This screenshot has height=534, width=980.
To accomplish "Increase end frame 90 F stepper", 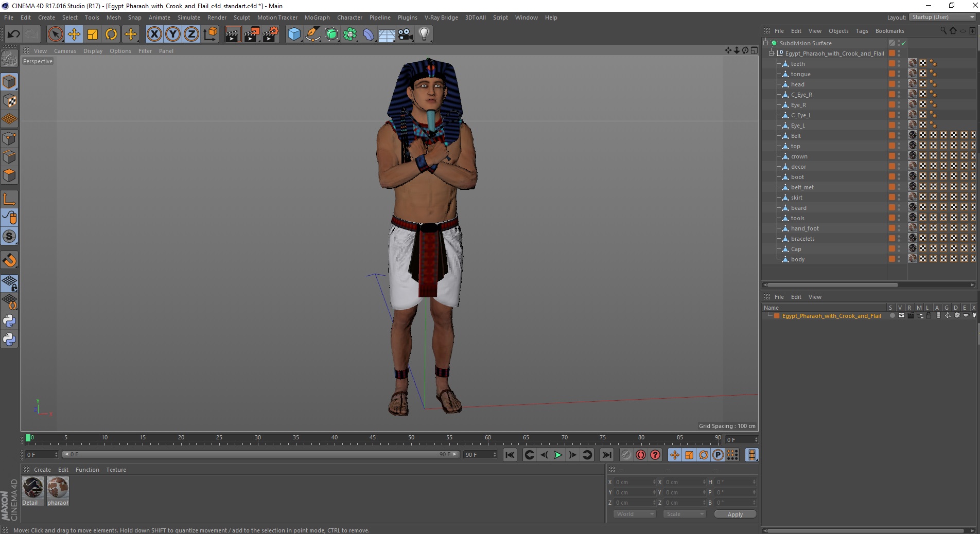I will coord(495,453).
